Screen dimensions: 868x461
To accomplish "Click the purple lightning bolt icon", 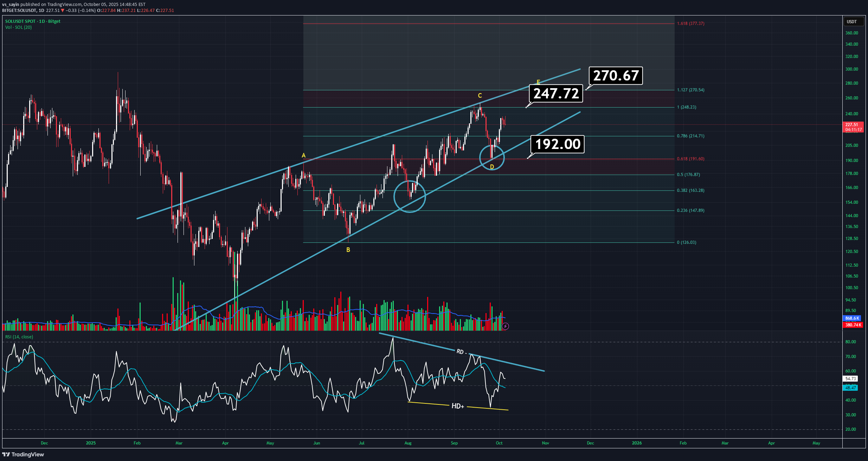I will point(505,326).
